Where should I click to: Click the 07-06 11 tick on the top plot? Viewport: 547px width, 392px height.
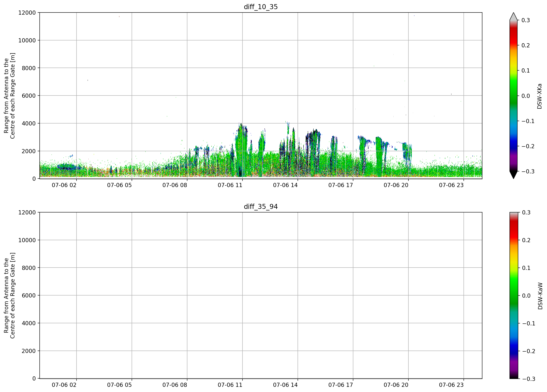point(230,185)
